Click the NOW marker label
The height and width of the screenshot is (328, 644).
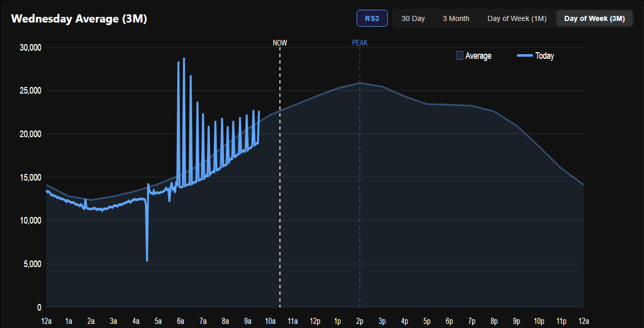point(280,43)
